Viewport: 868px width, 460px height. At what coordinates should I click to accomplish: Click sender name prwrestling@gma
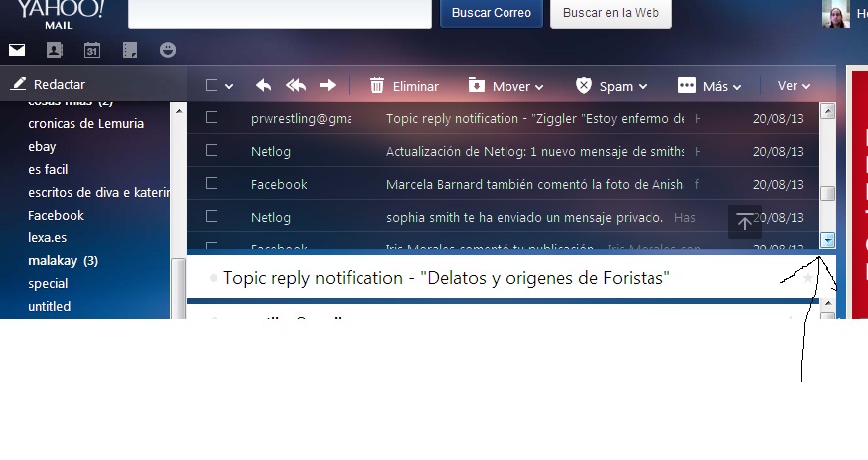301,118
